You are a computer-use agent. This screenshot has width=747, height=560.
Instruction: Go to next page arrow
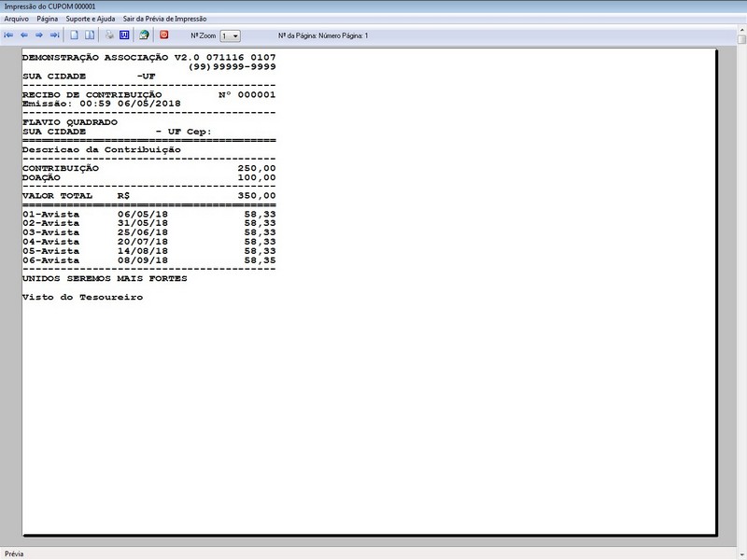tap(39, 35)
